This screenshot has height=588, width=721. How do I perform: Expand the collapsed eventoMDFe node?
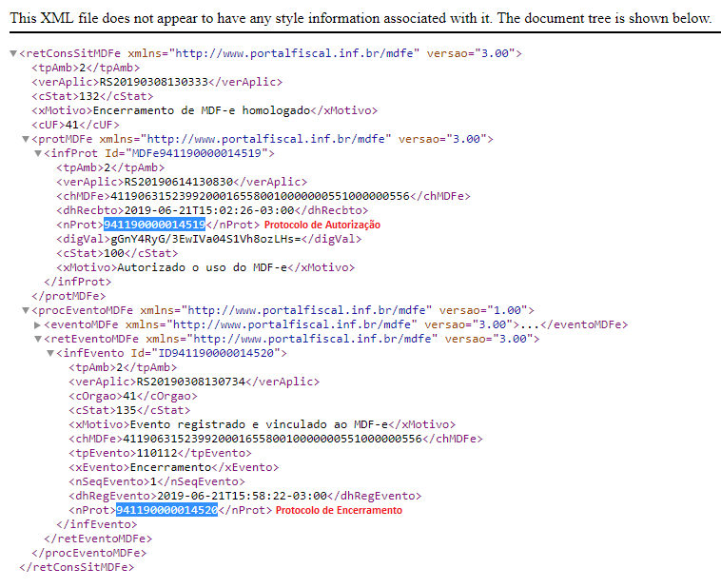pos(38,324)
